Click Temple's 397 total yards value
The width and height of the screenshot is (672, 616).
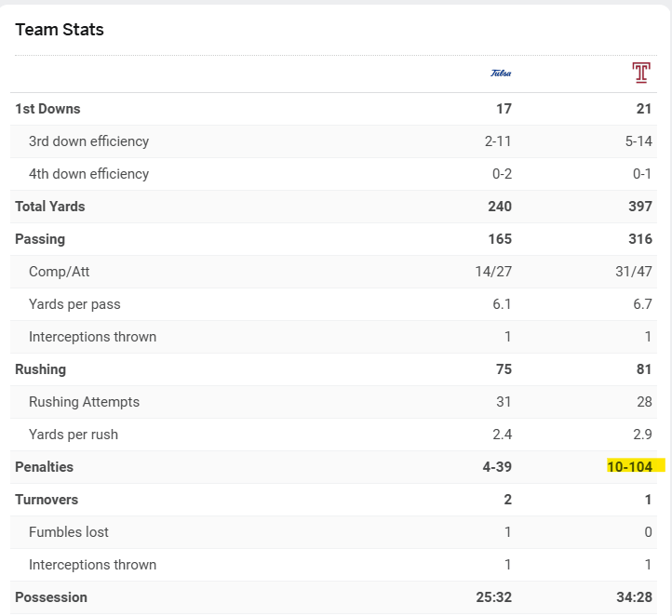pyautogui.click(x=639, y=207)
